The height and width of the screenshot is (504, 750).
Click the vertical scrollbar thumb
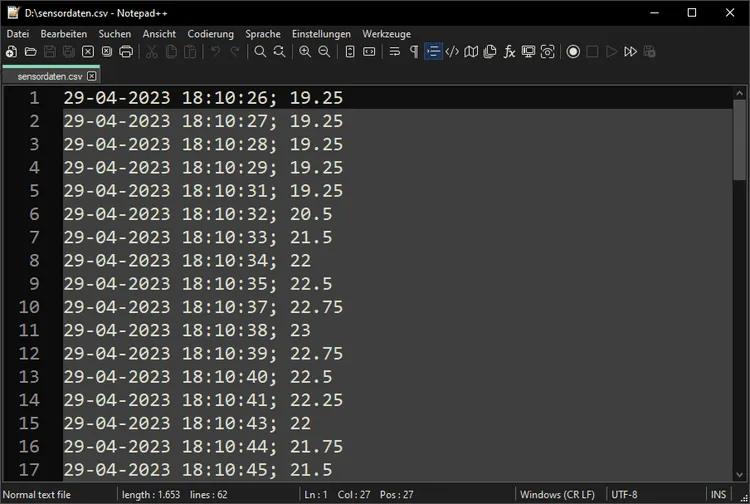coord(740,140)
